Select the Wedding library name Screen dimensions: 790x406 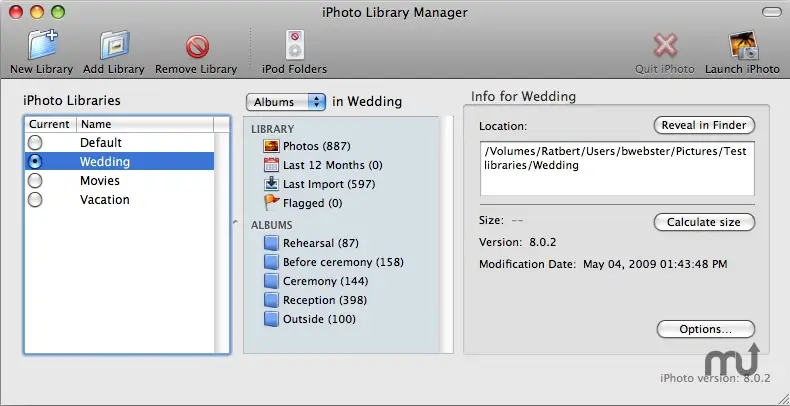coord(105,161)
